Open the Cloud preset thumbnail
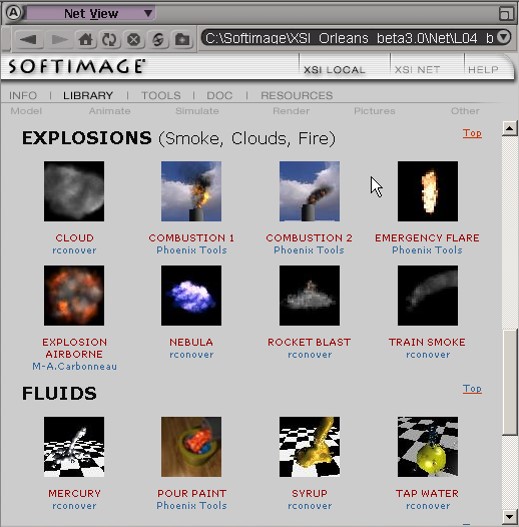This screenshot has height=527, width=519. pyautogui.click(x=74, y=191)
